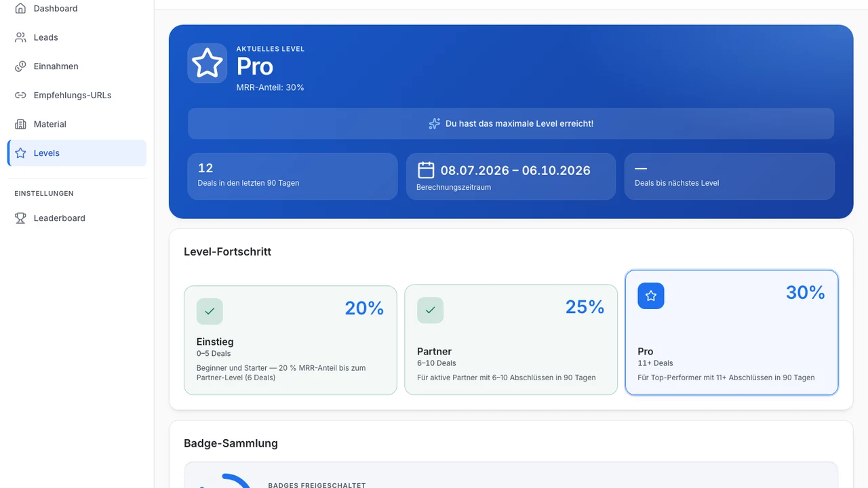The height and width of the screenshot is (488, 868).
Task: Click the 'Badge-Sammlung' heading
Action: click(231, 443)
